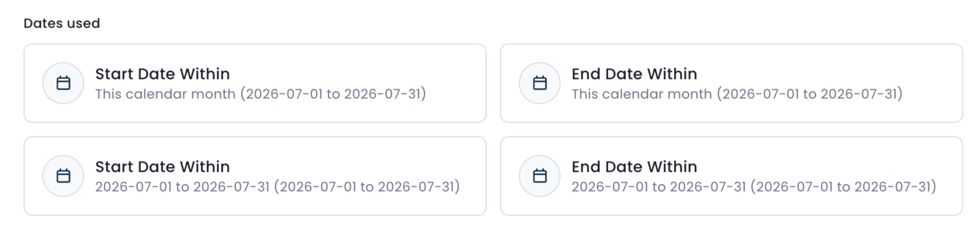Viewport: 980px width, 231px height.
Task: Select 'End Date Within' title above 'This calendar month'
Action: [634, 74]
